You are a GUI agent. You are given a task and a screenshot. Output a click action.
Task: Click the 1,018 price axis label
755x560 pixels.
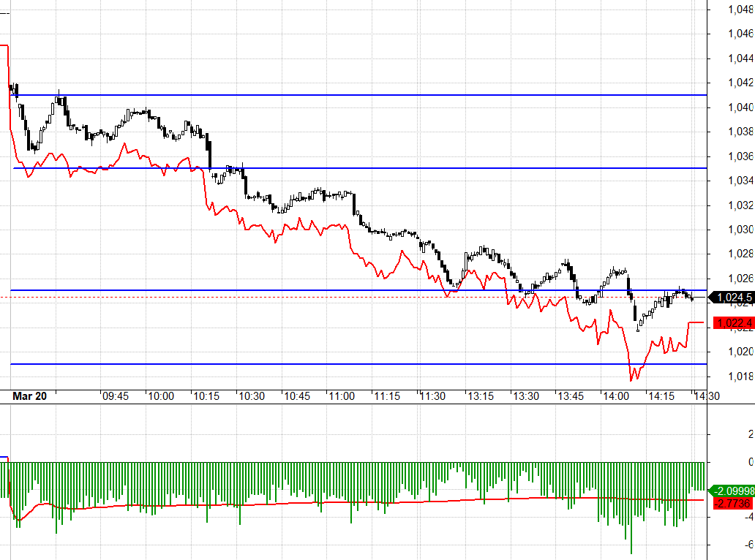point(741,377)
